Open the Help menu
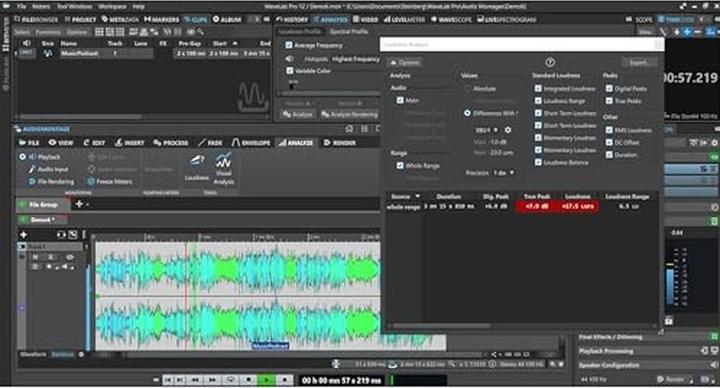 click(x=138, y=6)
